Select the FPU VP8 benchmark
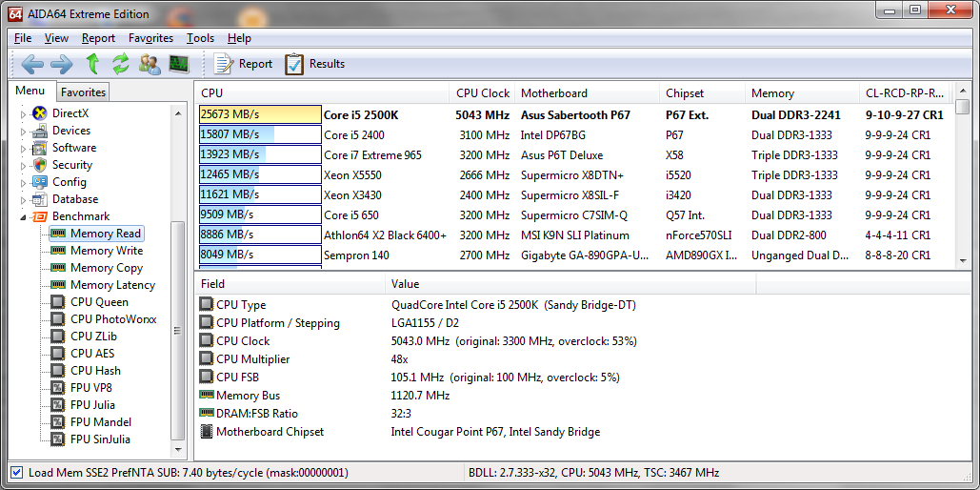Image resolution: width=980 pixels, height=490 pixels. (82, 388)
